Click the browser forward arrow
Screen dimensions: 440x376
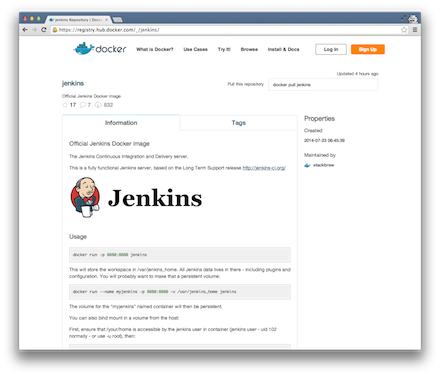34,30
